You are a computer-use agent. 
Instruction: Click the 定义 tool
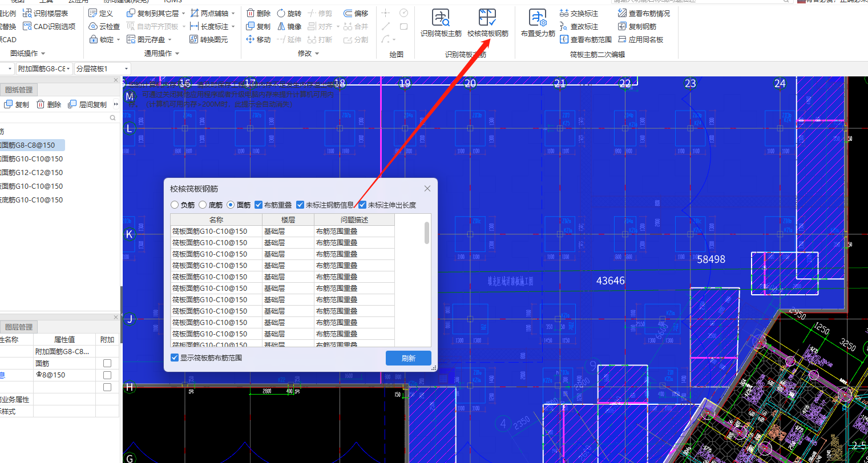tap(101, 13)
